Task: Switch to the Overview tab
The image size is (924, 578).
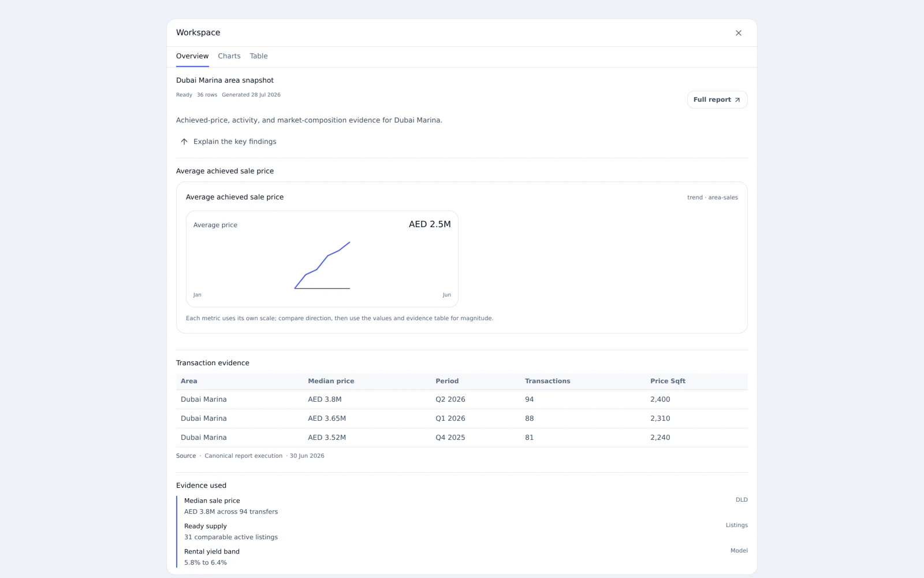Action: (x=192, y=56)
